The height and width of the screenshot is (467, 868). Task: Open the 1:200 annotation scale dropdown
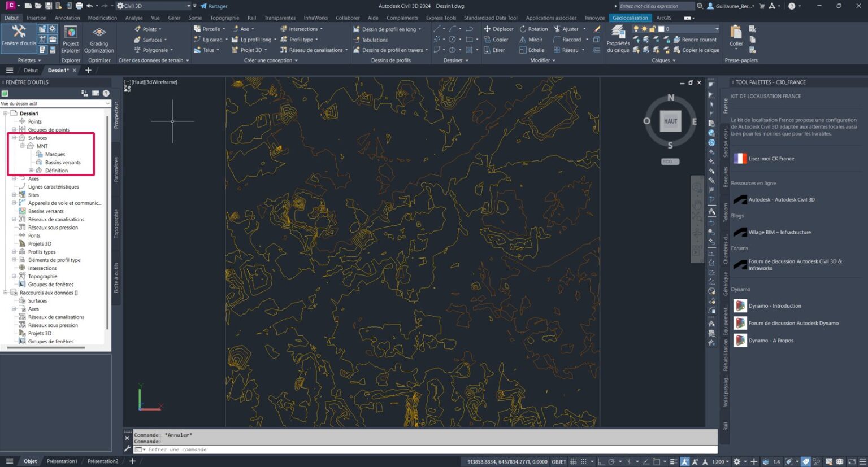pos(721,461)
